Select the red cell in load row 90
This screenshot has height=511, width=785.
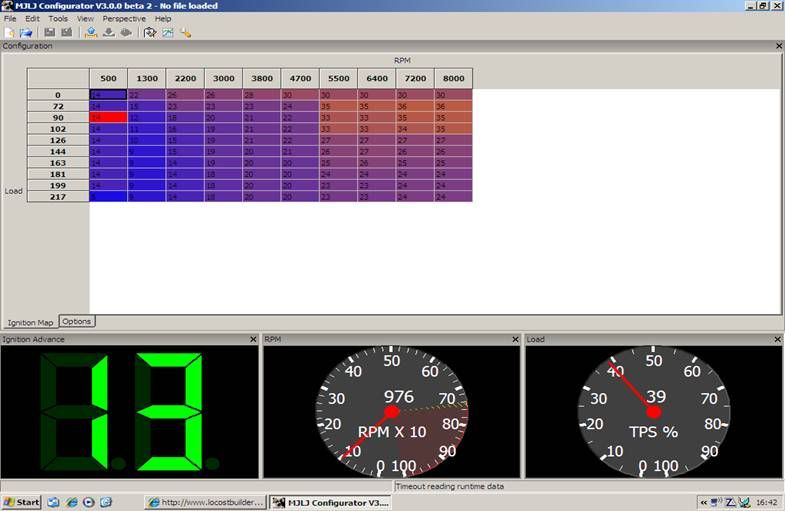[x=108, y=117]
